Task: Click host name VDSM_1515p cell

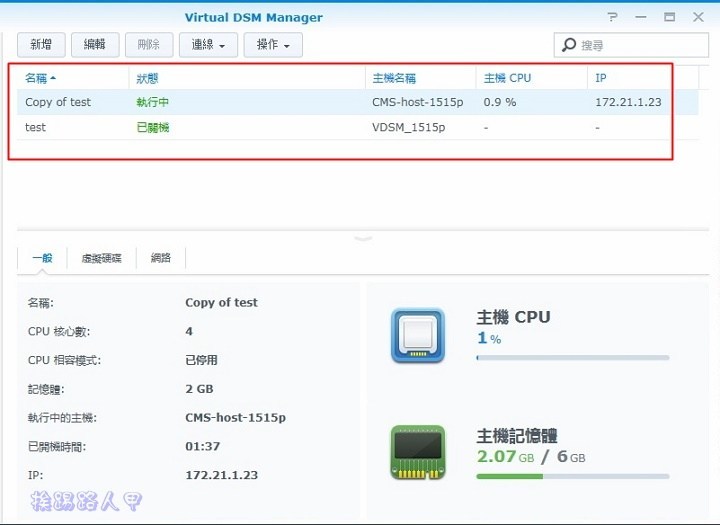Action: [x=408, y=127]
